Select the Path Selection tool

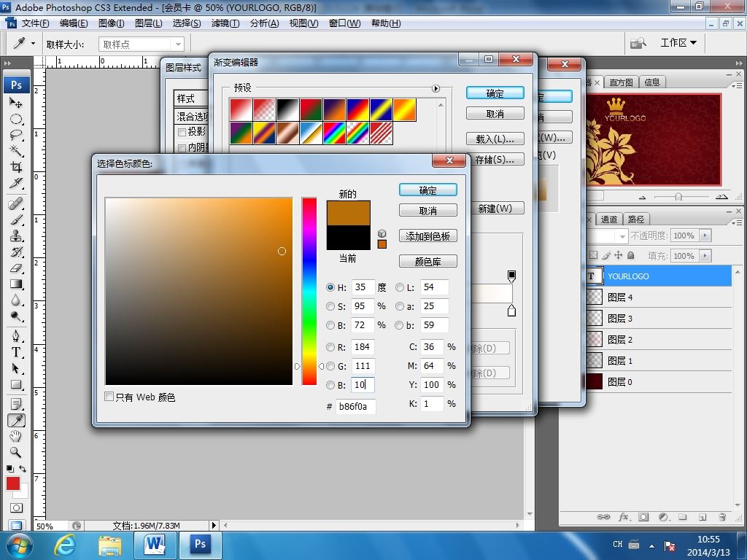point(16,368)
